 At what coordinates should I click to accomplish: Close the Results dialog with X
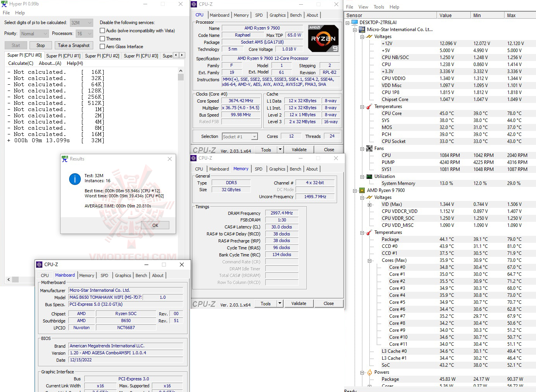click(170, 159)
